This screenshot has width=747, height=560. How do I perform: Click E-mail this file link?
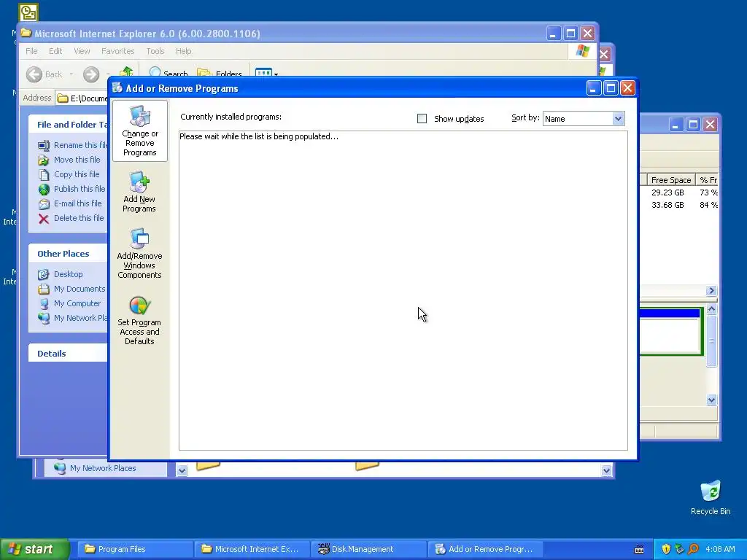coord(77,203)
